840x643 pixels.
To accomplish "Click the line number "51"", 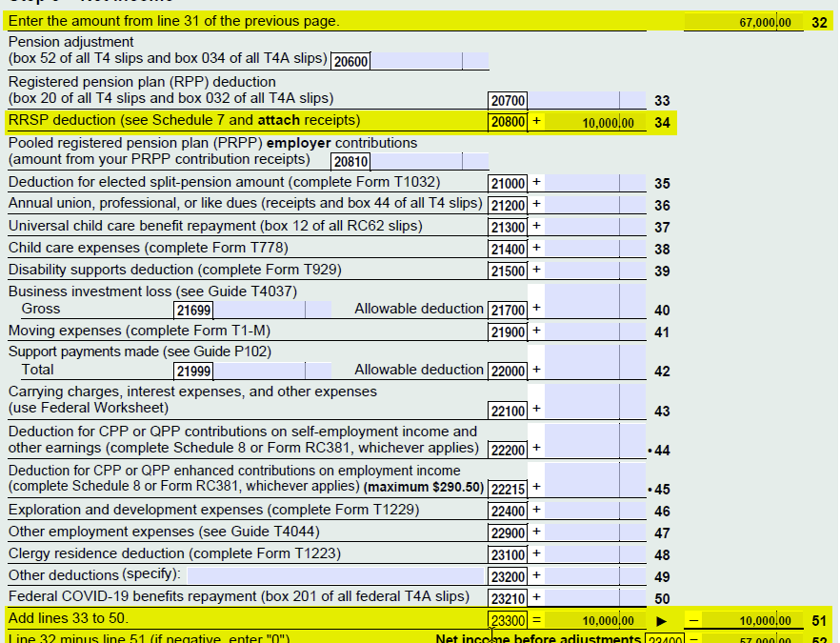I will pyautogui.click(x=819, y=621).
